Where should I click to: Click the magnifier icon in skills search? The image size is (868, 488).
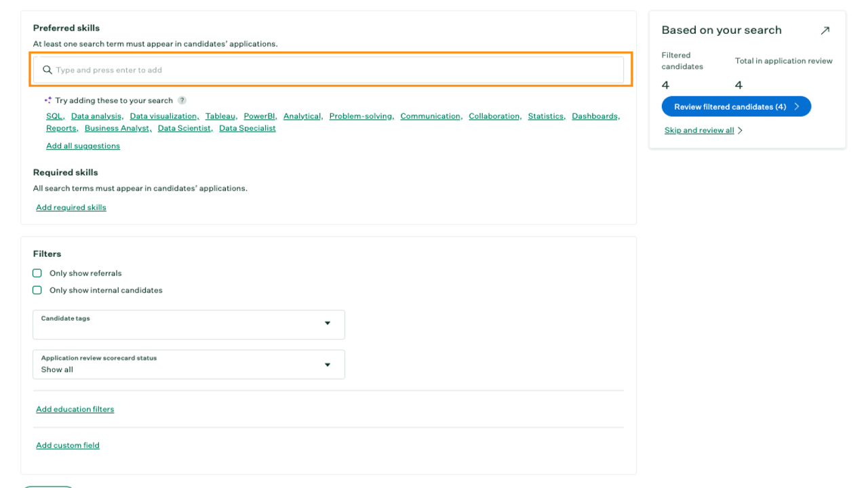coord(47,70)
